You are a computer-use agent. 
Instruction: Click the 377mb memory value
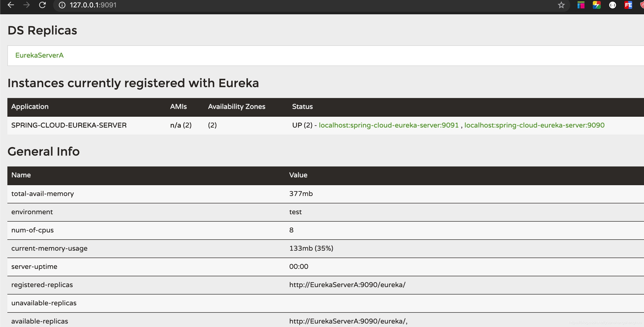click(301, 194)
